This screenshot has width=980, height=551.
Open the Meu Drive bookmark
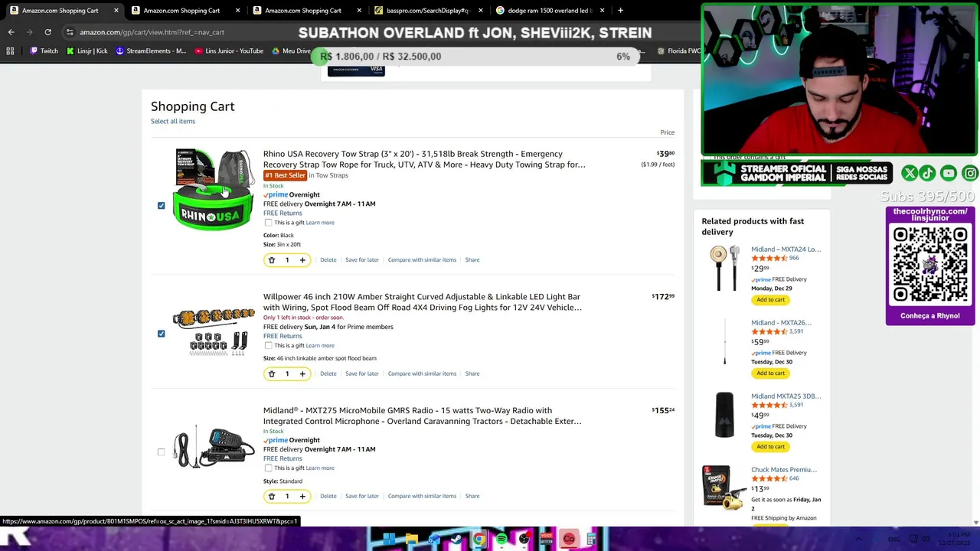pos(291,51)
